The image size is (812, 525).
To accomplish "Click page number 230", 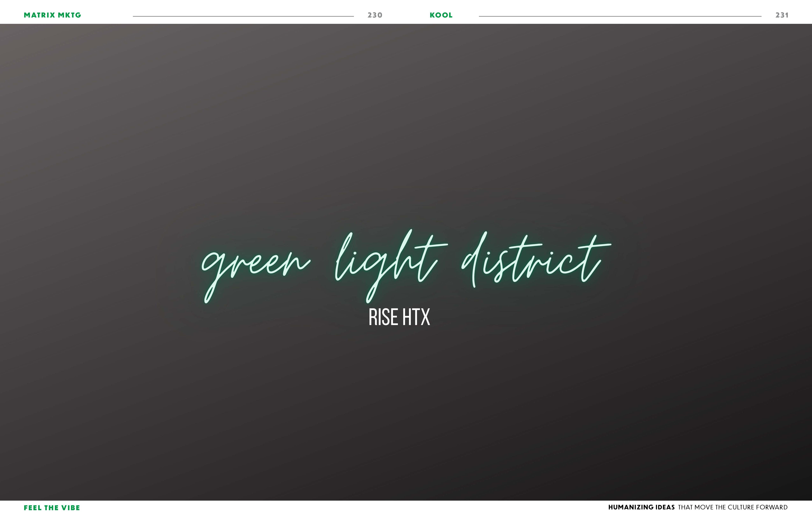I will point(375,15).
